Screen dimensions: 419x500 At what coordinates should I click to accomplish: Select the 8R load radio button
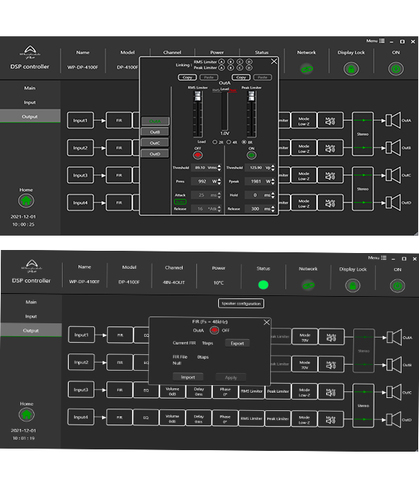point(244,142)
